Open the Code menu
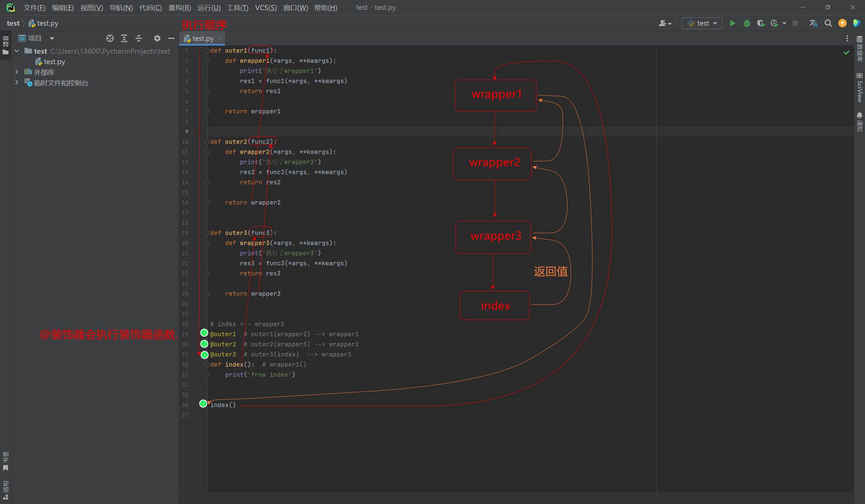This screenshot has width=865, height=504. [150, 7]
